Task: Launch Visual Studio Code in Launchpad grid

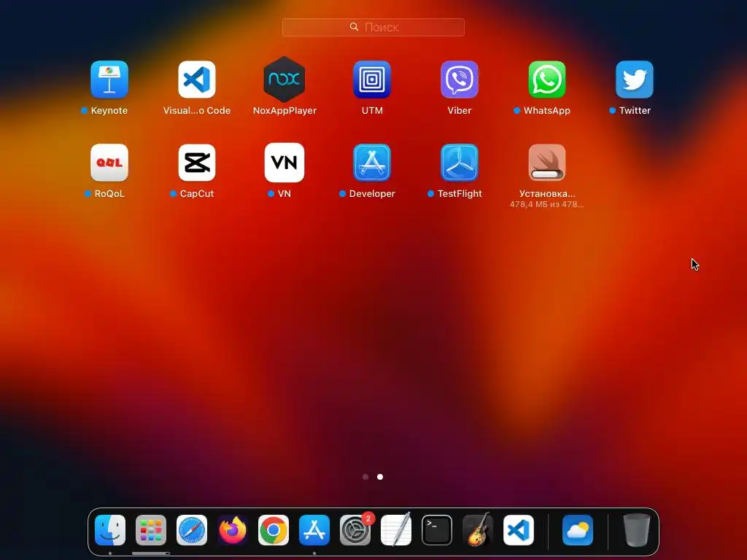Action: [x=197, y=79]
